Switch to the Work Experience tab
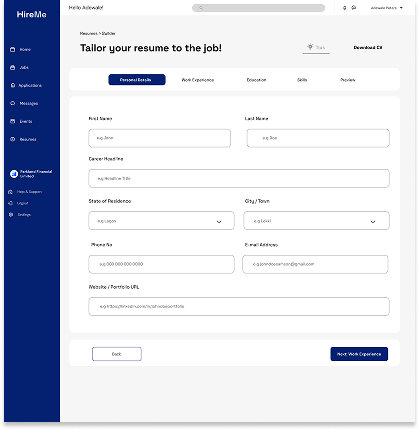This screenshot has height=430, width=419. tap(198, 80)
